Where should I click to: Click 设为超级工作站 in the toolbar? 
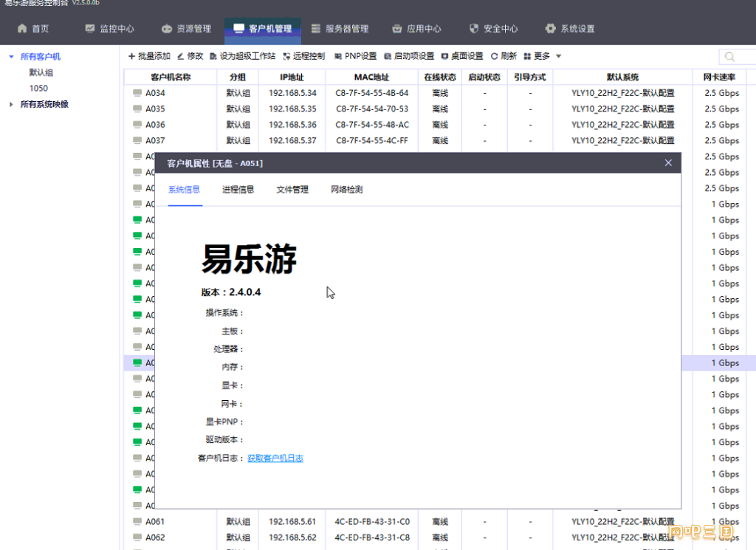coord(242,56)
